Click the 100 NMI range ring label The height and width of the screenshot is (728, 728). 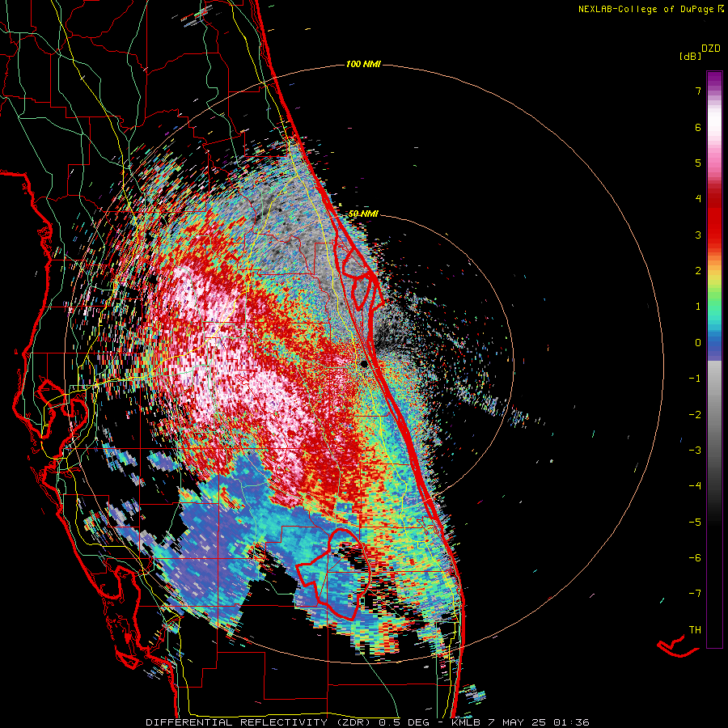(363, 64)
